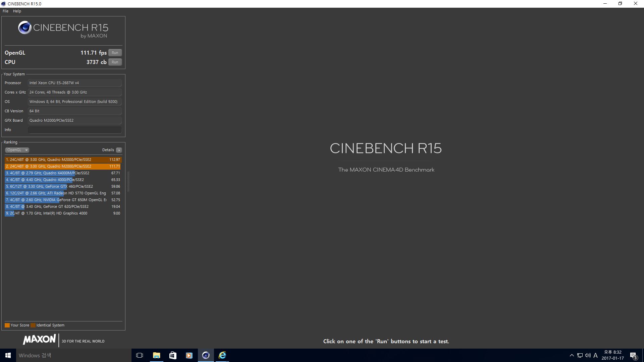Image resolution: width=644 pixels, height=362 pixels.
Task: Click the OS field Windows 8 64 Bit
Action: pos(74,102)
